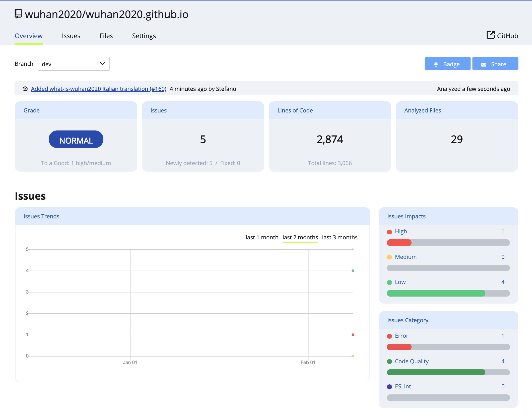
Task: Open the Italian translation commit link #160
Action: click(x=99, y=89)
